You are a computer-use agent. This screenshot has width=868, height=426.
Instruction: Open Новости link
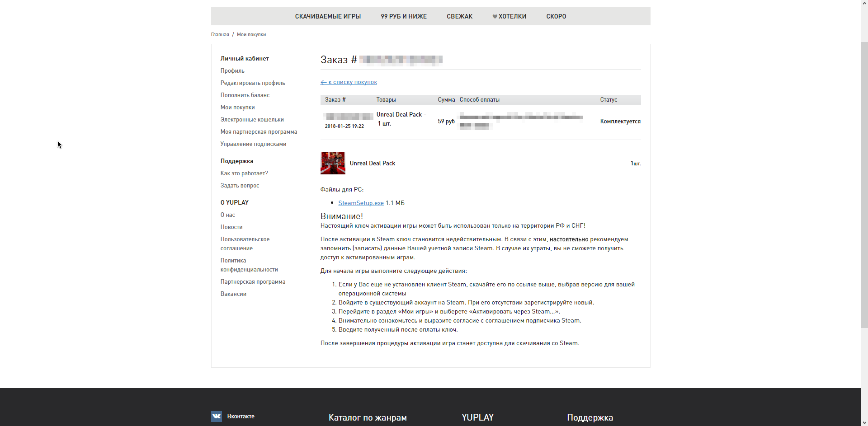click(231, 227)
